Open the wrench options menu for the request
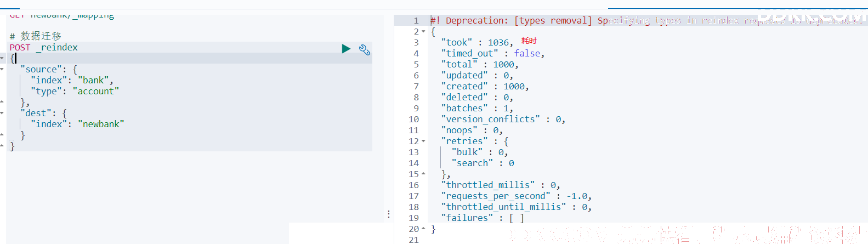This screenshot has height=244, width=868. pos(365,50)
